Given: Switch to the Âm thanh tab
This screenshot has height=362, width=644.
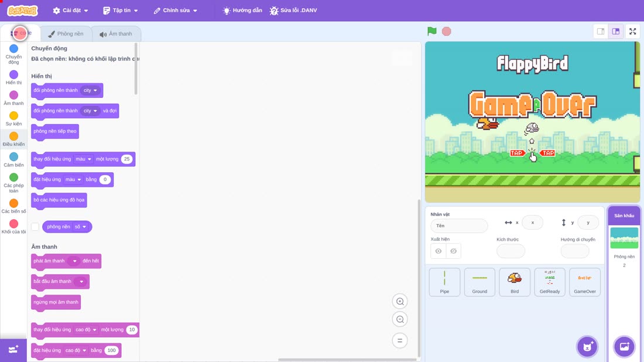Looking at the screenshot, I should pyautogui.click(x=116, y=34).
